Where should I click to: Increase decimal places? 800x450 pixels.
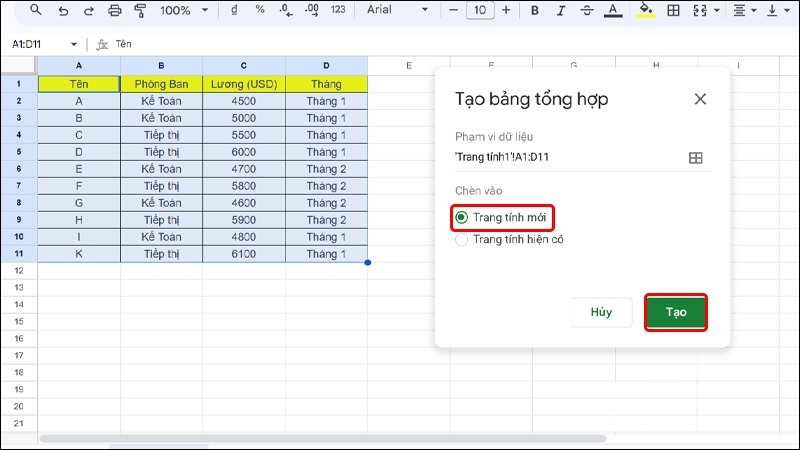tap(312, 10)
